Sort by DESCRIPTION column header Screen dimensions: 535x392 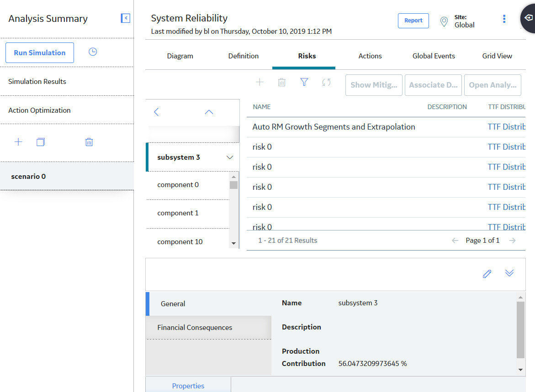coord(447,107)
